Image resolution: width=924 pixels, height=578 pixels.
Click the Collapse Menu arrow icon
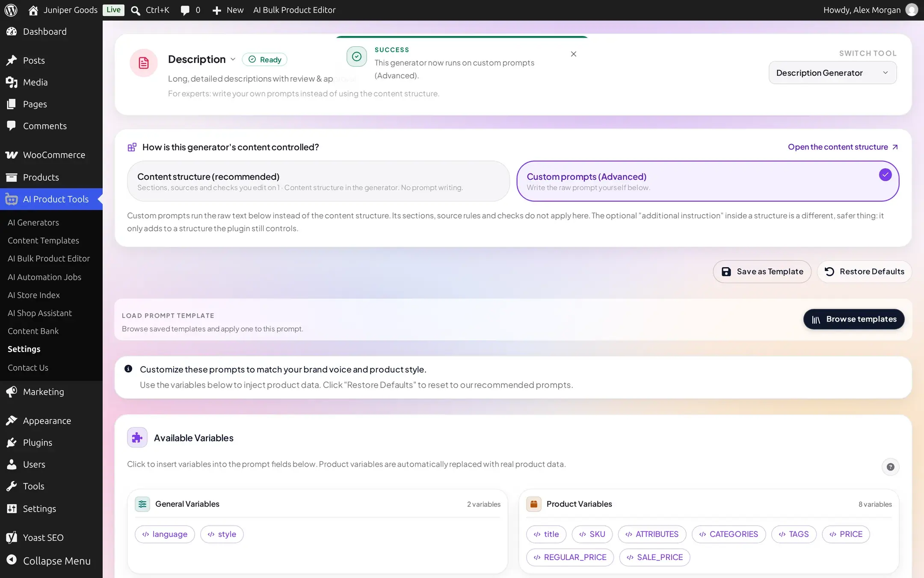(x=12, y=560)
